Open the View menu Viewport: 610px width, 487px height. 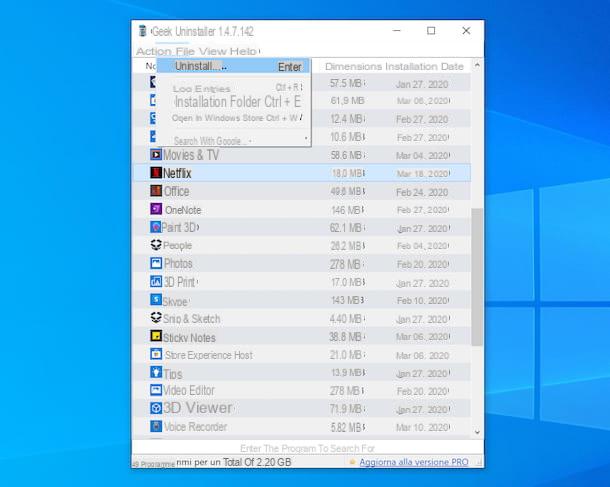pos(213,51)
